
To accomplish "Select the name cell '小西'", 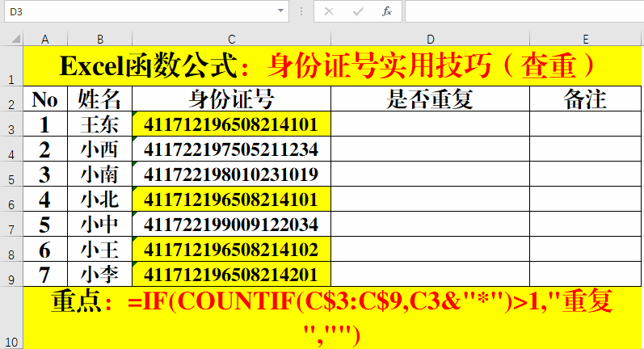I will (100, 149).
